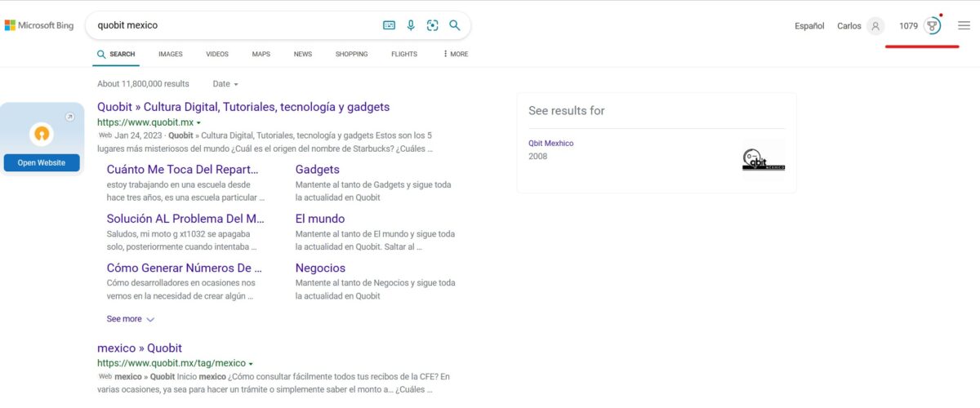Open the Qbit Mexhico related result
The image size is (980, 408).
tap(551, 144)
